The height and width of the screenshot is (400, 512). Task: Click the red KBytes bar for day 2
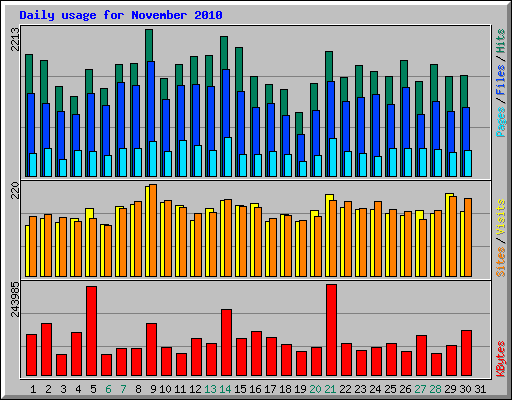46,350
